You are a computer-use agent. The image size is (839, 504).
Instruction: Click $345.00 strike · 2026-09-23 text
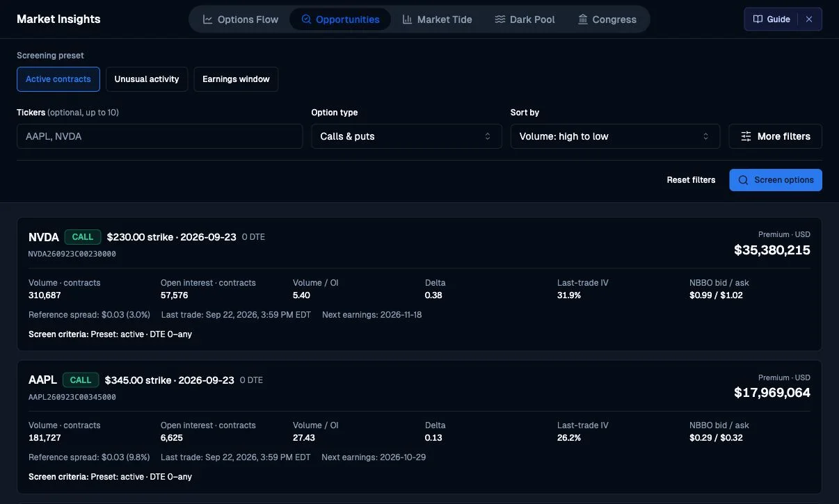pos(170,380)
